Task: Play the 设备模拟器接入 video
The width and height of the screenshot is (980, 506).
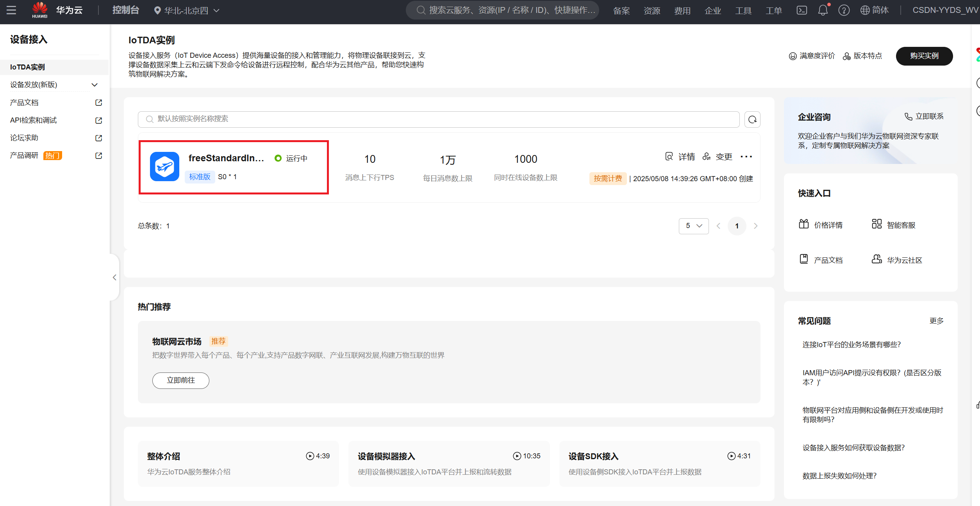Action: pos(517,456)
